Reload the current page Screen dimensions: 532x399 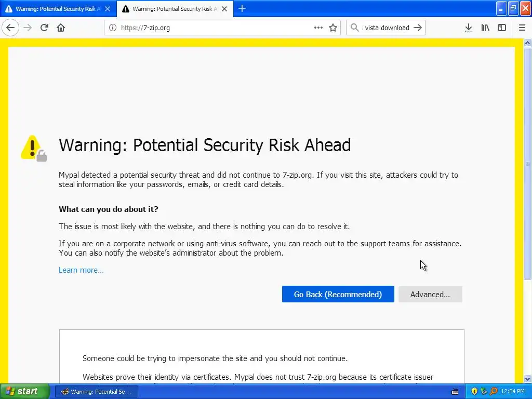(45, 28)
